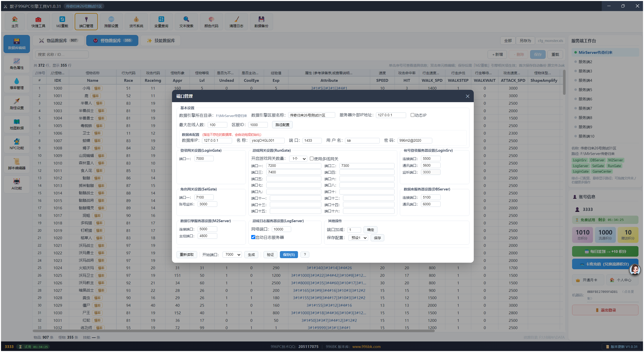Click the 数据库IP input field

pos(217,140)
